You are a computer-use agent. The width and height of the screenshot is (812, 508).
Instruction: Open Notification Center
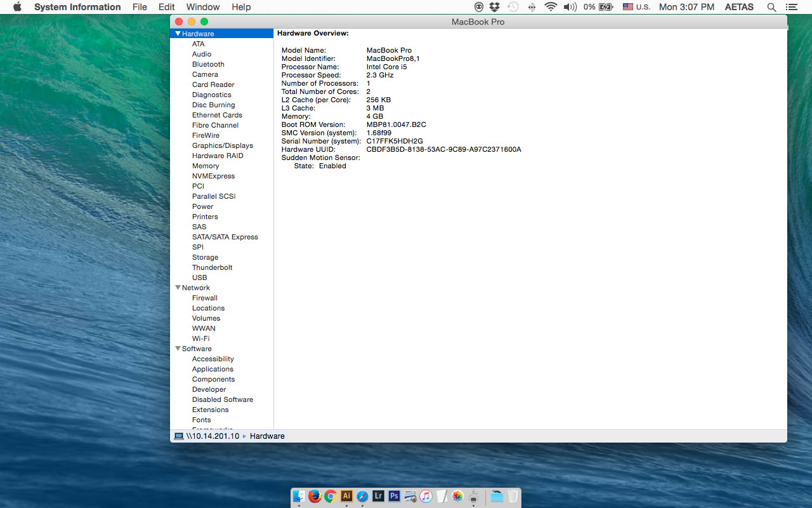[791, 7]
